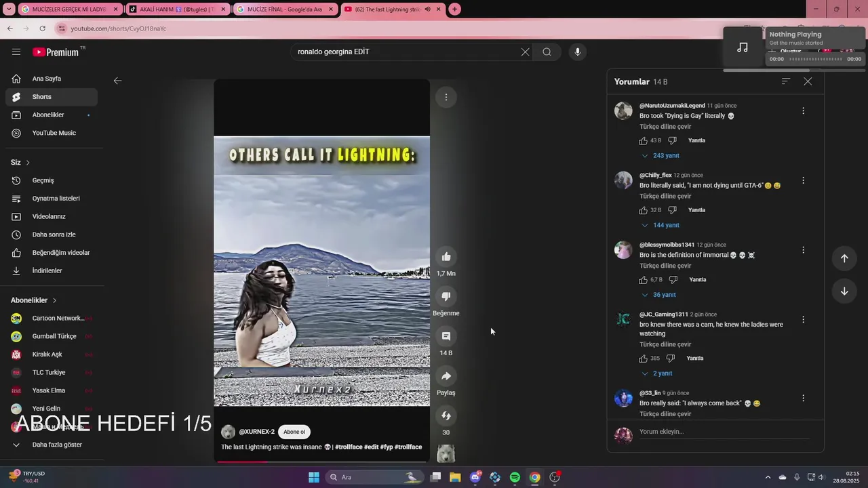
Task: Open Windows Start menu
Action: click(x=314, y=477)
